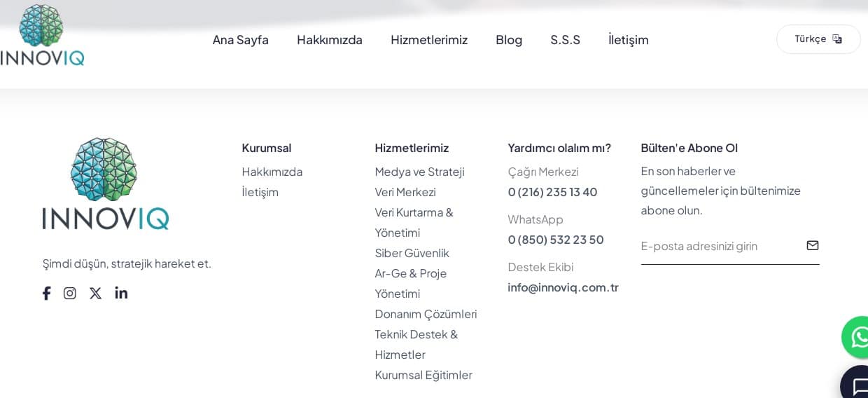
Task: Open the Blog navigation item
Action: point(509,40)
